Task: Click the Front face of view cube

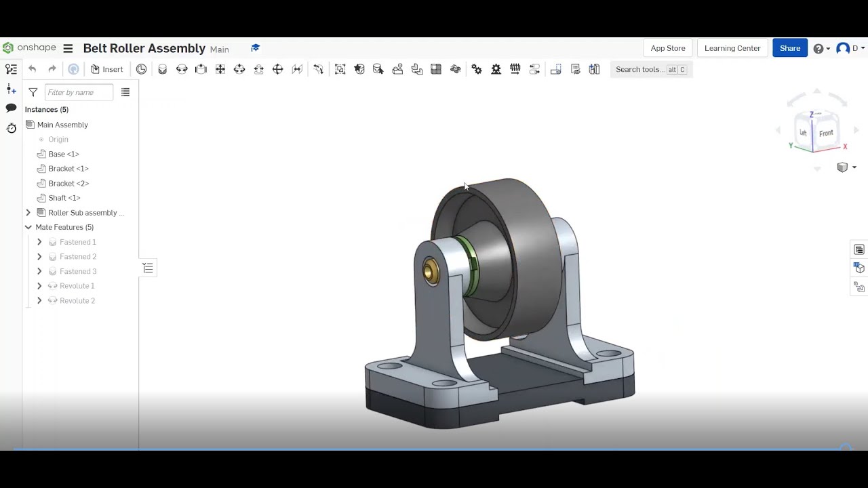Action: (826, 134)
